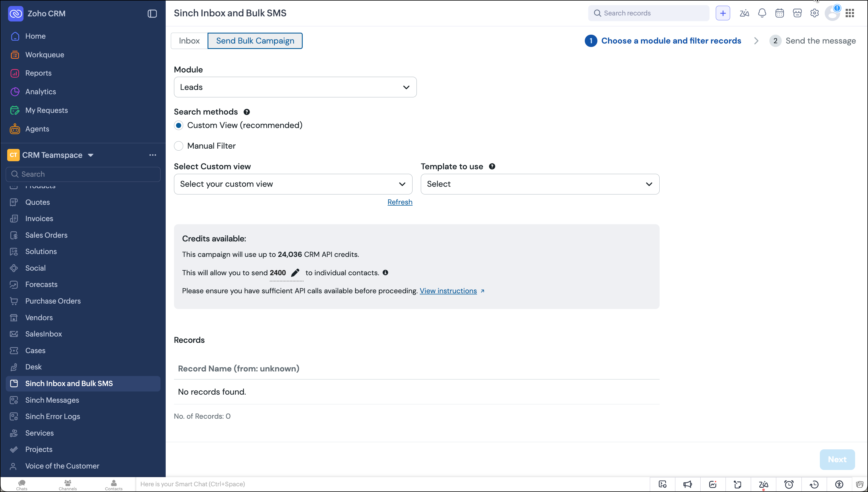Click the Search methods help icon
Screen dimensions: 868x492
(x=247, y=112)
